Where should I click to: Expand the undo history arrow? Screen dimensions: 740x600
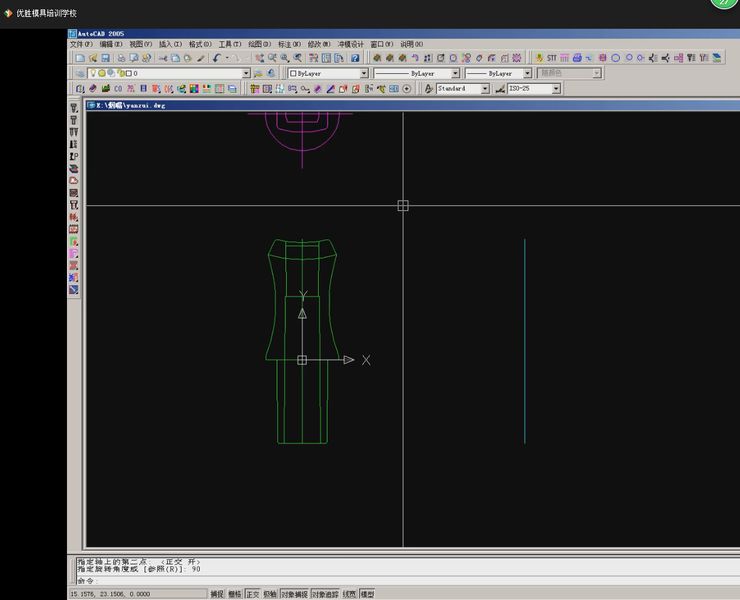pos(227,58)
